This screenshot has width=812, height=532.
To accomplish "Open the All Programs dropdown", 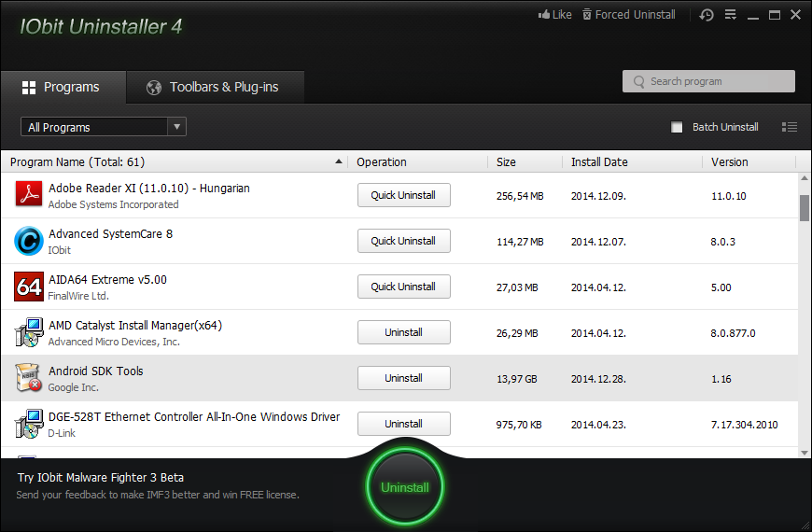I will 103,127.
